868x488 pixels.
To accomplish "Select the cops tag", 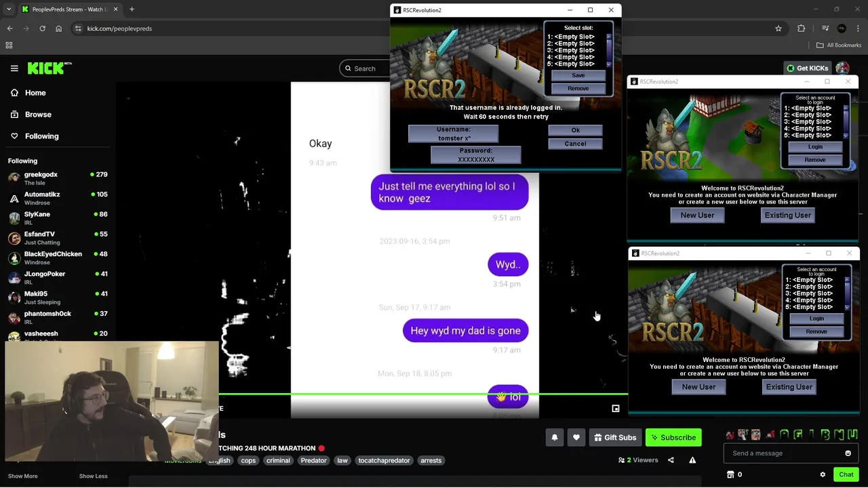I will click(248, 460).
